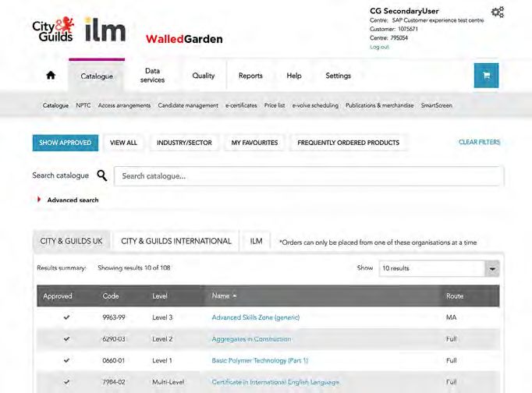Click the CLEAR FILTERS link
Viewport: 532px width, 393px height.
click(x=480, y=142)
